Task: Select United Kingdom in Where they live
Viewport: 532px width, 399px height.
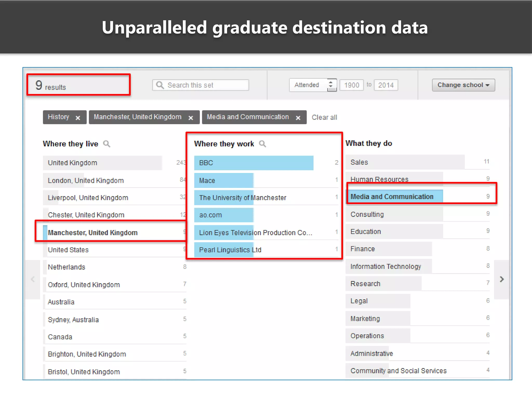Action: pos(115,163)
